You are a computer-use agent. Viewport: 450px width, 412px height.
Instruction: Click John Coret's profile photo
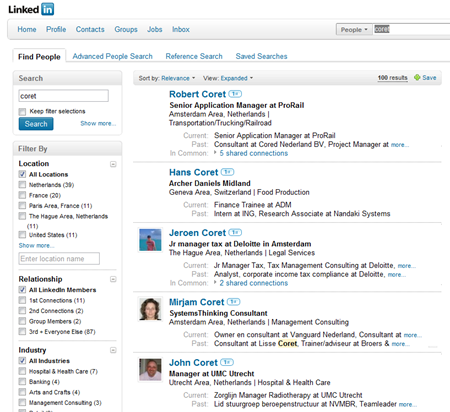(x=150, y=370)
